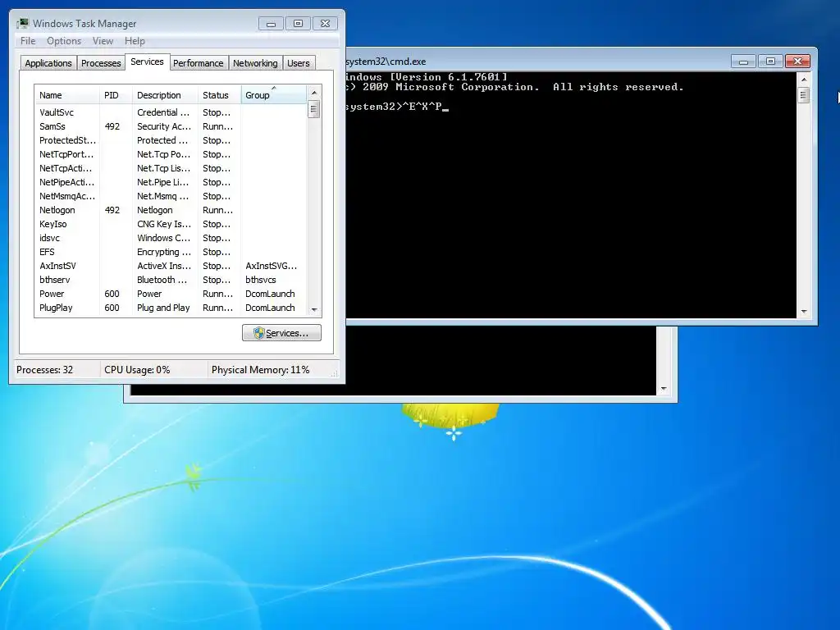
Task: Click the Plug and Play description
Action: [163, 308]
